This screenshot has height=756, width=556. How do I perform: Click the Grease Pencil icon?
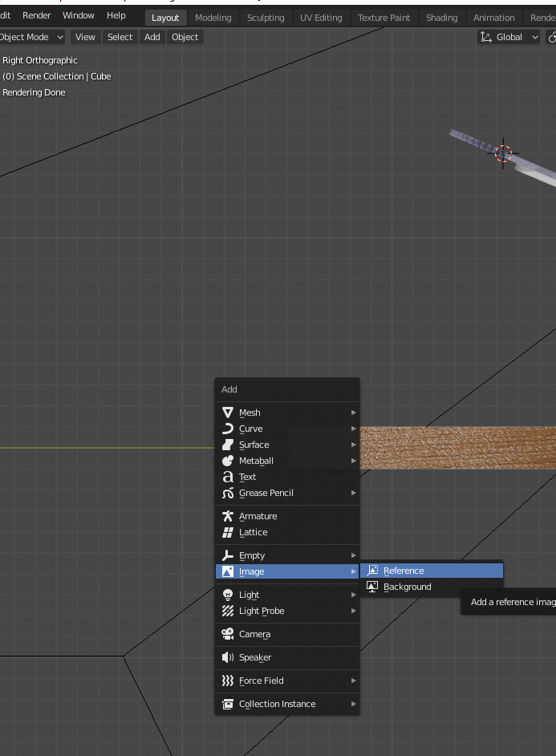228,493
